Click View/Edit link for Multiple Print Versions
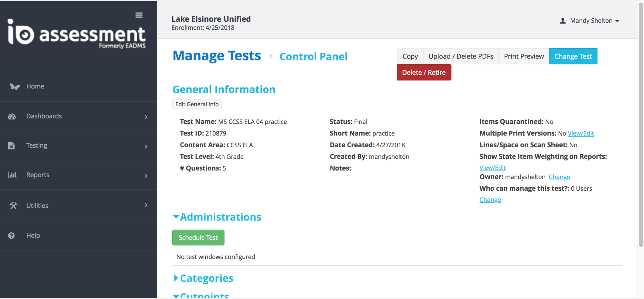Screen dimensions: 644x299 click(x=580, y=133)
